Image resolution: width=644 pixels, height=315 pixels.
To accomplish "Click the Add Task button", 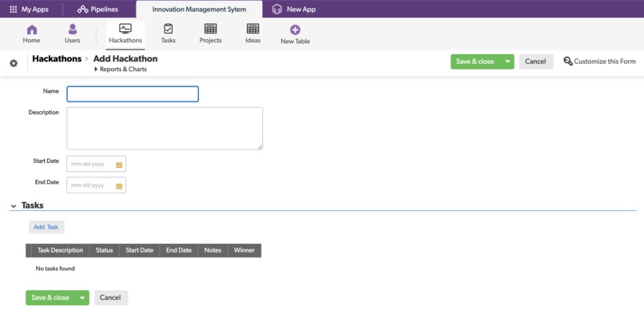I will 46,227.
